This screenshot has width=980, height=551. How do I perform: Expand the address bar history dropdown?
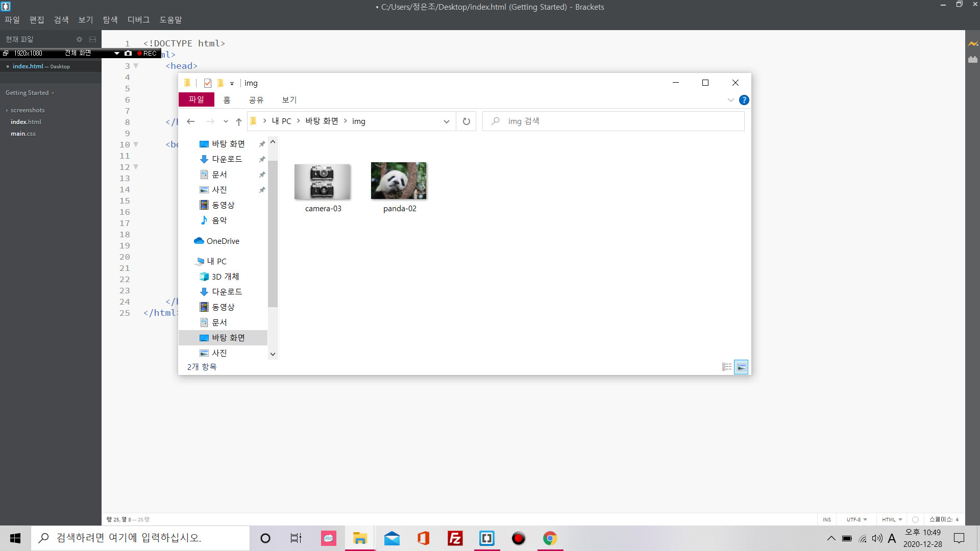coord(447,121)
